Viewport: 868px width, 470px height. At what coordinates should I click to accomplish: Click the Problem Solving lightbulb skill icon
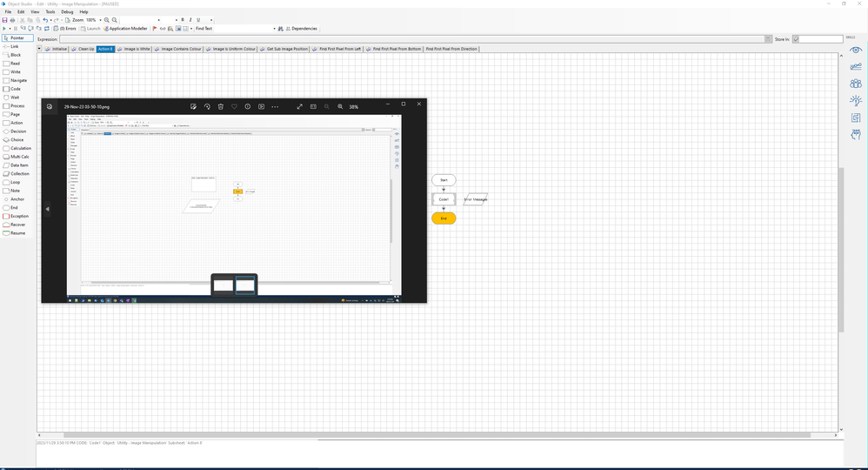(856, 101)
